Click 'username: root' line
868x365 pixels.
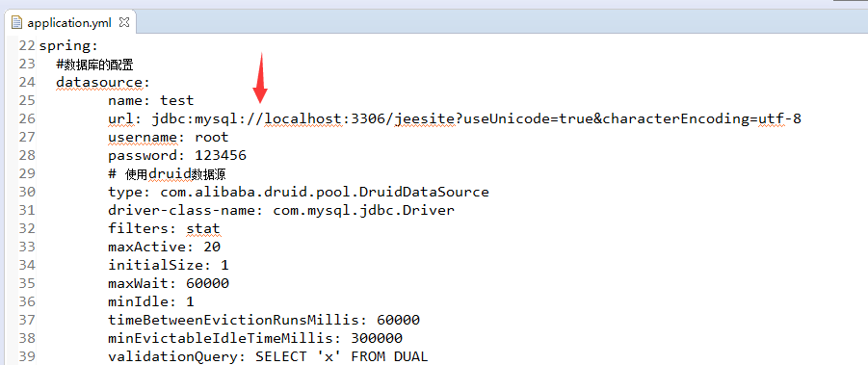pyautogui.click(x=169, y=137)
